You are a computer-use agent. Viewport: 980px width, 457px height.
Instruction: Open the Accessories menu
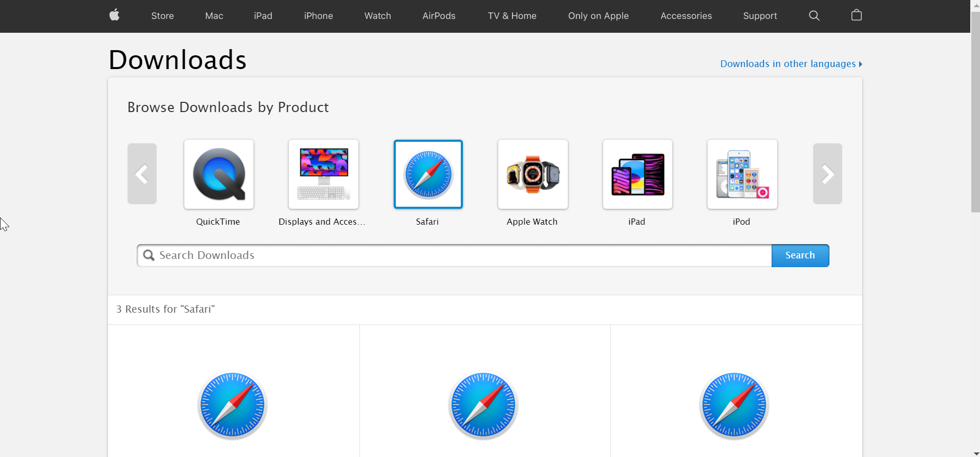click(686, 16)
